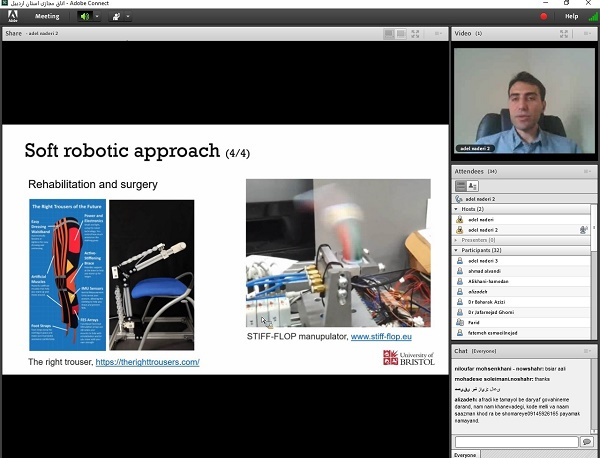Switch to attendee status view

(x=473, y=186)
